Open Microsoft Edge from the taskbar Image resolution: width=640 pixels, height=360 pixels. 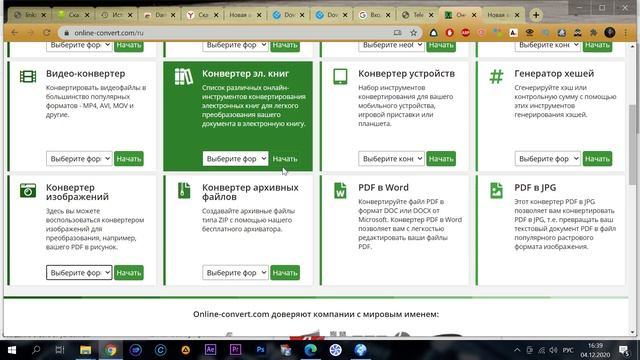(310, 350)
